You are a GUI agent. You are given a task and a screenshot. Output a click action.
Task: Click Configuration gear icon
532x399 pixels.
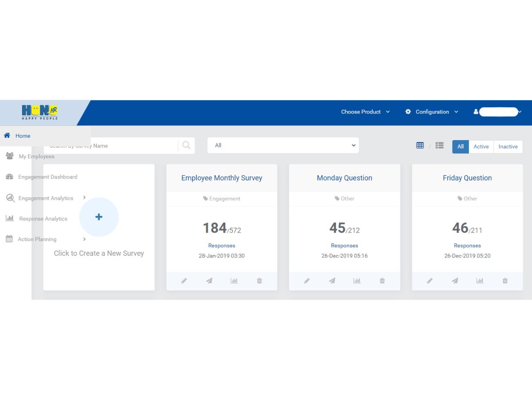408,112
